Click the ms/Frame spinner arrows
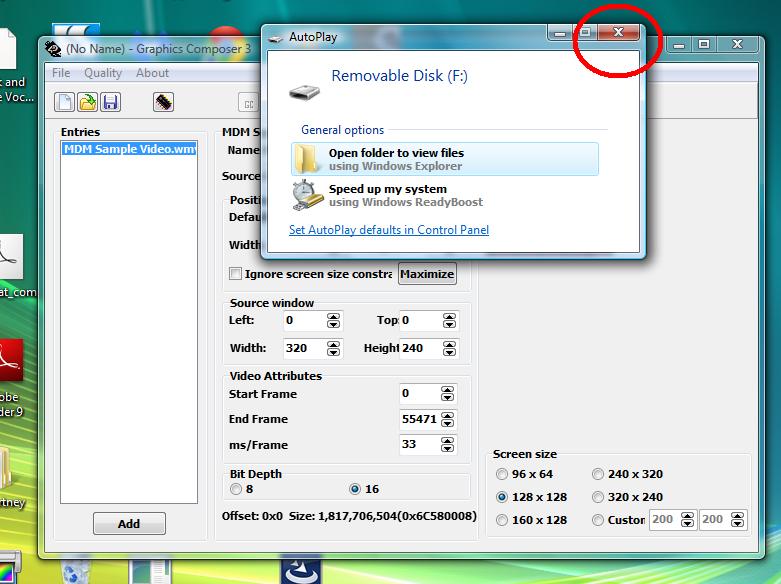The image size is (781, 584). click(x=447, y=444)
